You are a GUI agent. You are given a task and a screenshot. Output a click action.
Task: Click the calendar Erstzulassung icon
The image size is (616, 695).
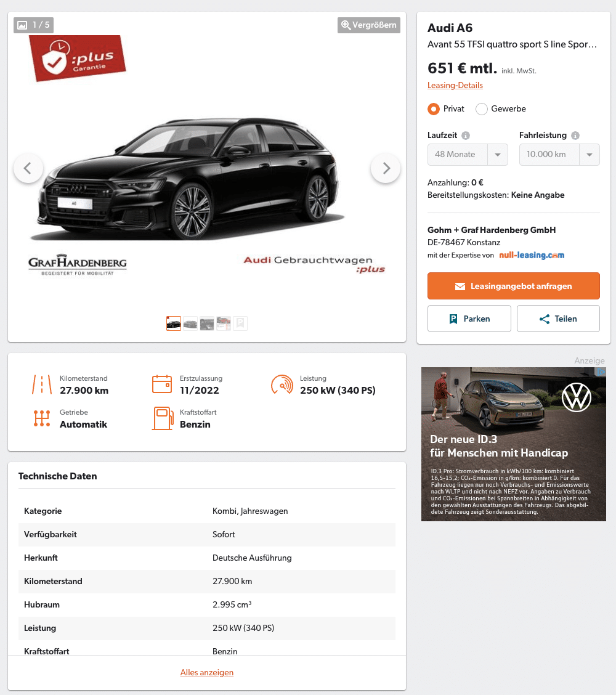pyautogui.click(x=162, y=384)
